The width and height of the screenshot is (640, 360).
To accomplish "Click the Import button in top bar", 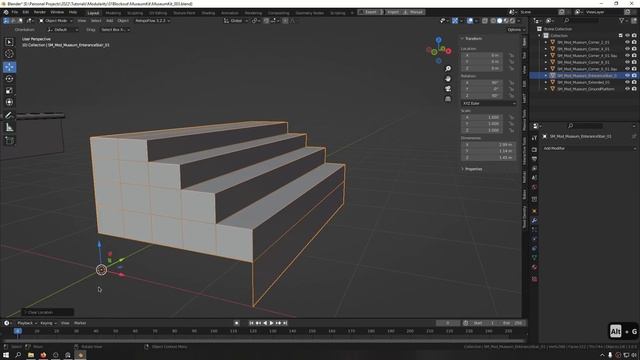I will point(392,12).
